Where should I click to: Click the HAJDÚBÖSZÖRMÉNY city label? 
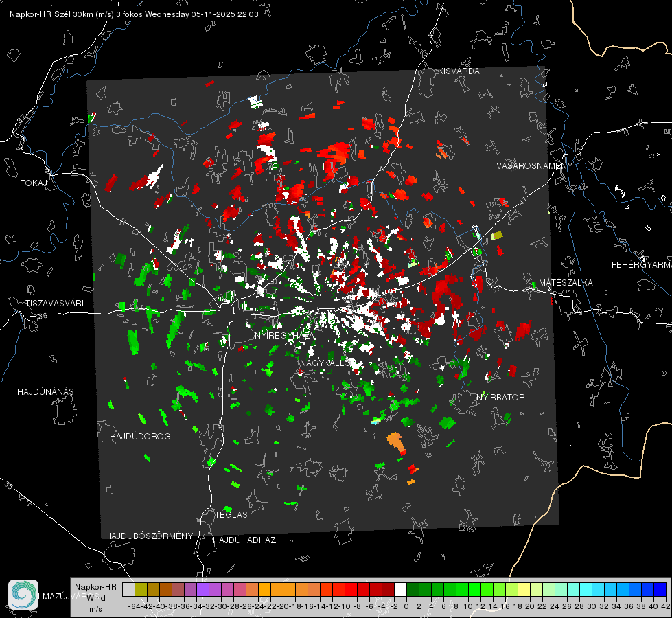click(149, 536)
